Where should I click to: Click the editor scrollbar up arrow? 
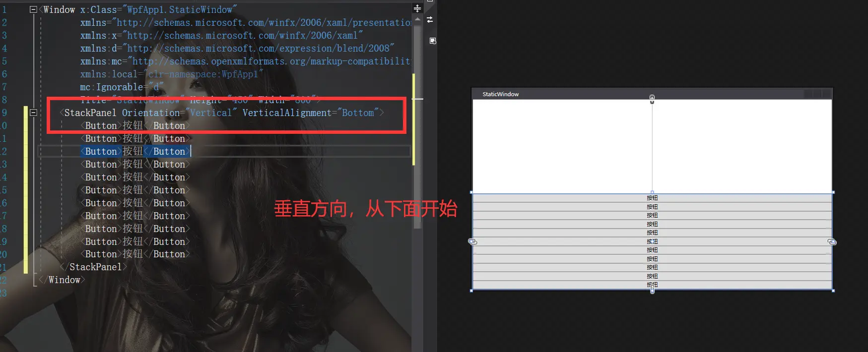[x=417, y=20]
